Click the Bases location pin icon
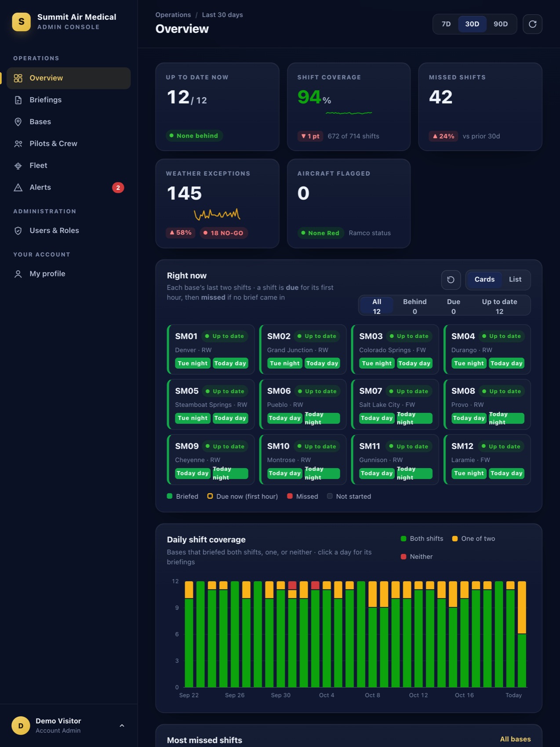The image size is (560, 747). point(18,122)
